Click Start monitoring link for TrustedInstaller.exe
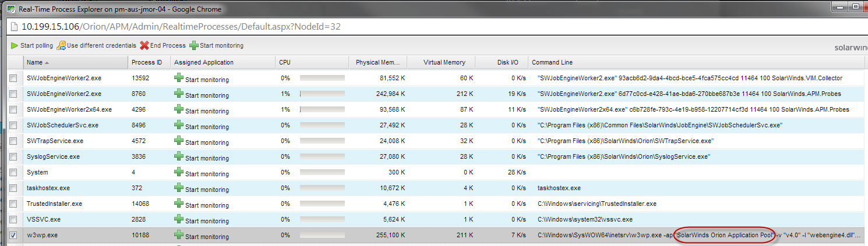This screenshot has height=246, width=868. 207,205
